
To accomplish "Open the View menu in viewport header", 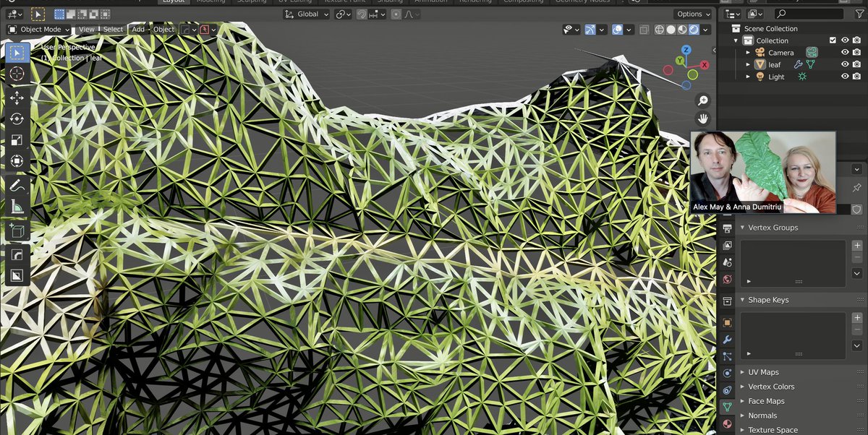I will click(x=87, y=30).
